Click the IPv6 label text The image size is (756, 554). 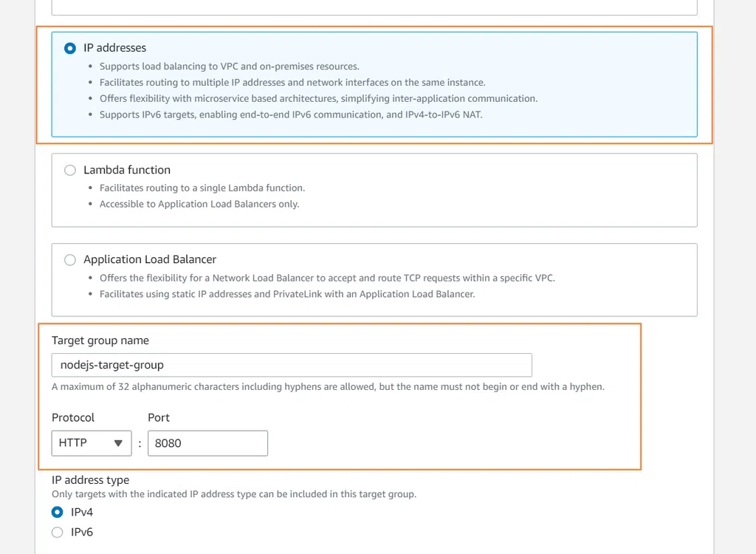(x=82, y=533)
